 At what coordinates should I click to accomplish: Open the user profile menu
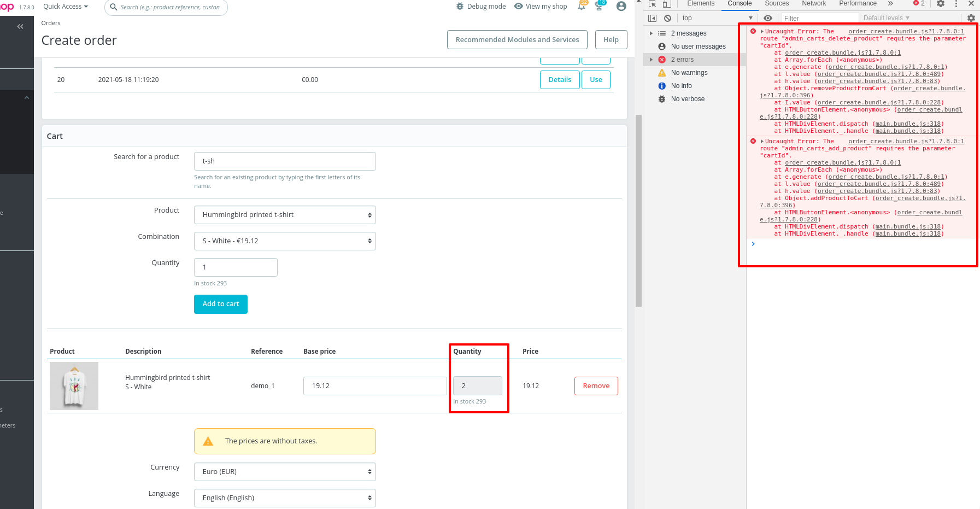click(621, 6)
